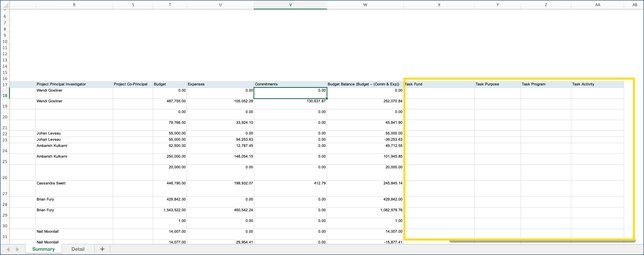The image size is (644, 255).
Task: Click row 18 header
Action: [5, 93]
